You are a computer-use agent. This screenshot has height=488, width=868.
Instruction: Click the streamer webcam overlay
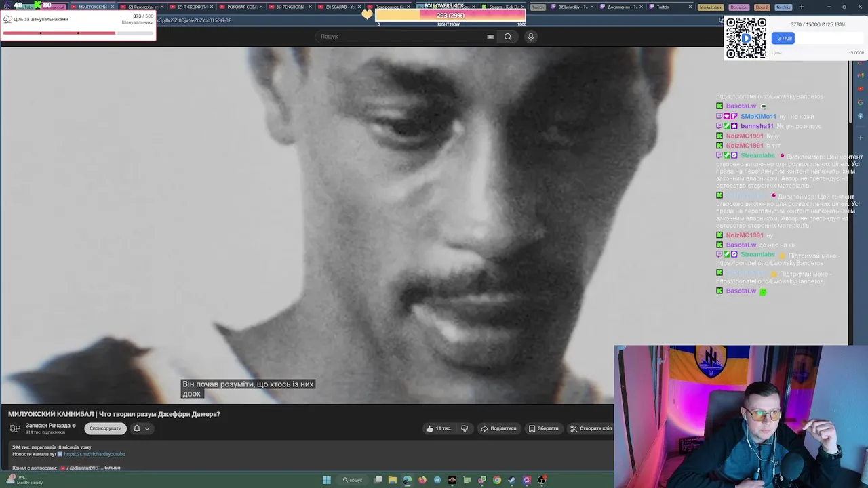coord(741,416)
